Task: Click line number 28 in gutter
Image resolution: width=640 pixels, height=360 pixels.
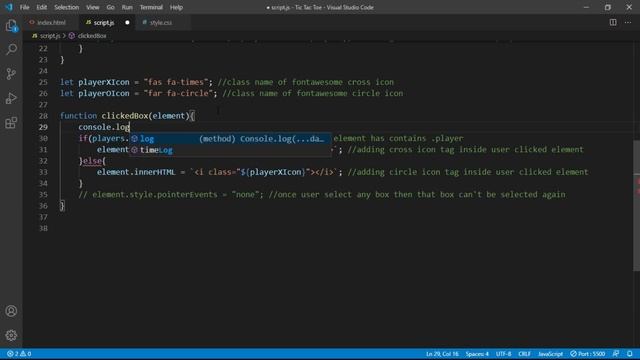Action: click(43, 116)
